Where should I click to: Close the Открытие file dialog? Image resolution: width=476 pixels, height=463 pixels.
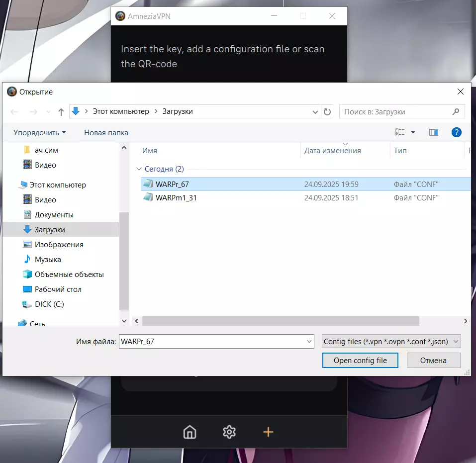(x=460, y=92)
